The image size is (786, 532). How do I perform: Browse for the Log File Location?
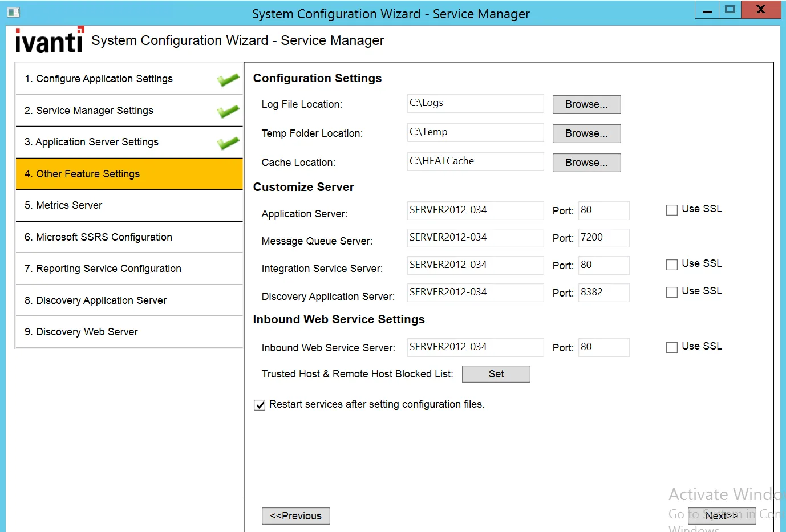pos(586,104)
